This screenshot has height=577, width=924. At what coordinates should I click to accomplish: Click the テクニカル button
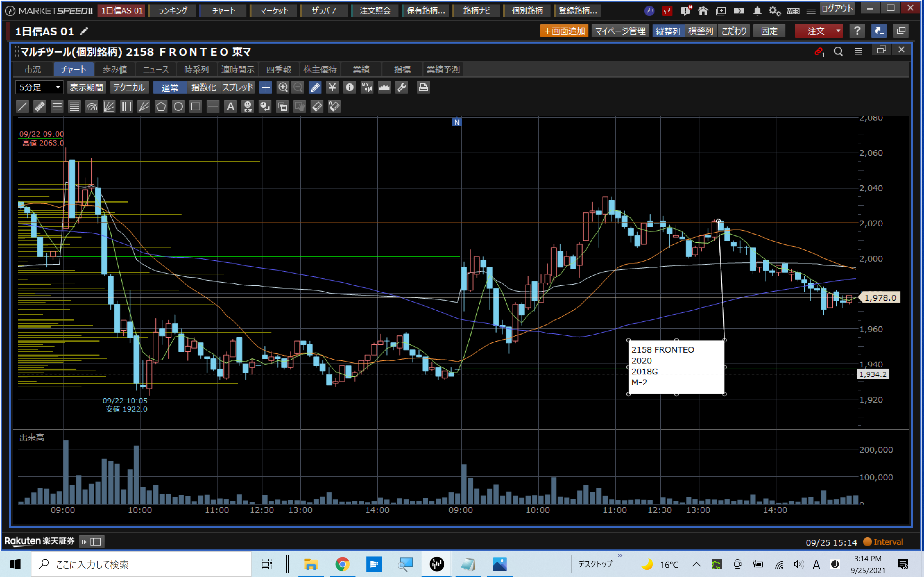[129, 88]
